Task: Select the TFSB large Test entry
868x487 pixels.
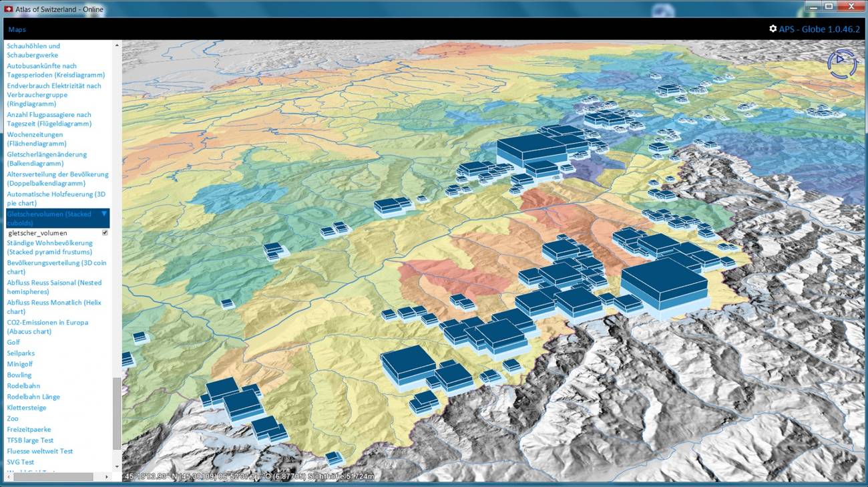Action: [30, 440]
